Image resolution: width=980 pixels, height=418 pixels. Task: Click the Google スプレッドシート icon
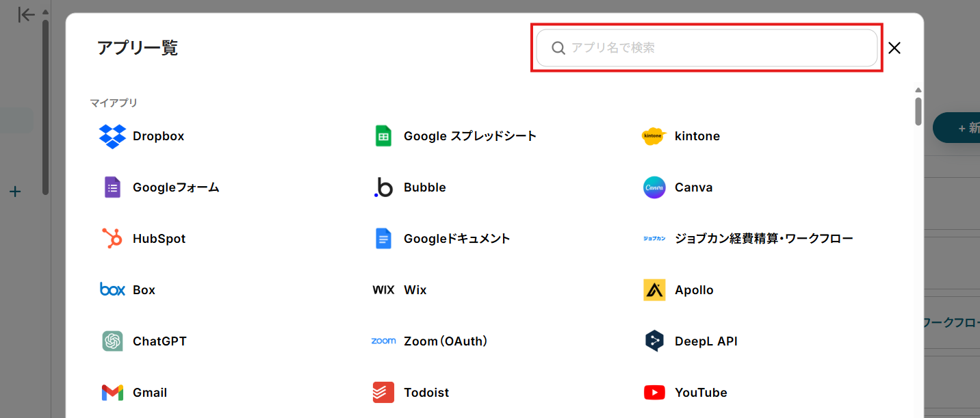pos(383,136)
